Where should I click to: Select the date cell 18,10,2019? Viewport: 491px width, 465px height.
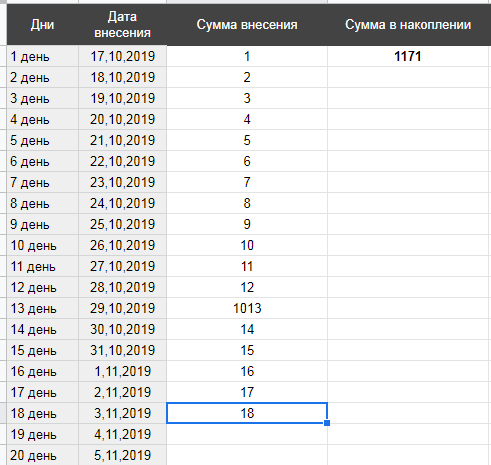(x=122, y=77)
